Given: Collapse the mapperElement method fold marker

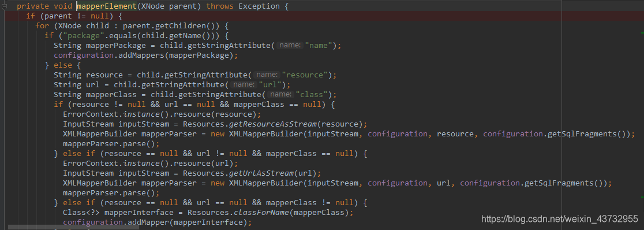Looking at the screenshot, I should [4, 6].
